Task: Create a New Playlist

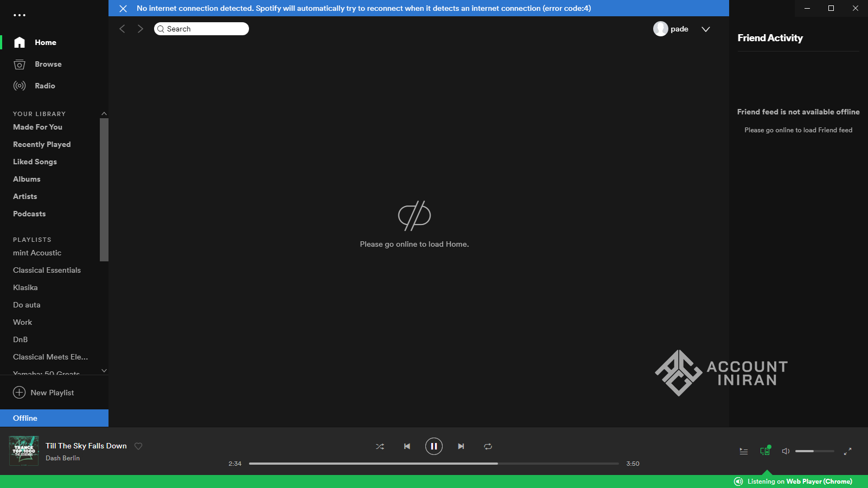Action: pyautogui.click(x=52, y=393)
